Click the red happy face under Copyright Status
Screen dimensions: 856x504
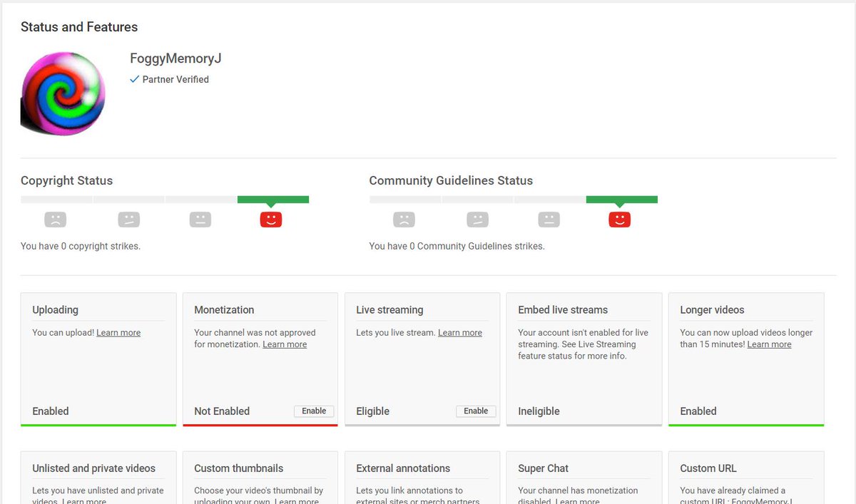(271, 220)
